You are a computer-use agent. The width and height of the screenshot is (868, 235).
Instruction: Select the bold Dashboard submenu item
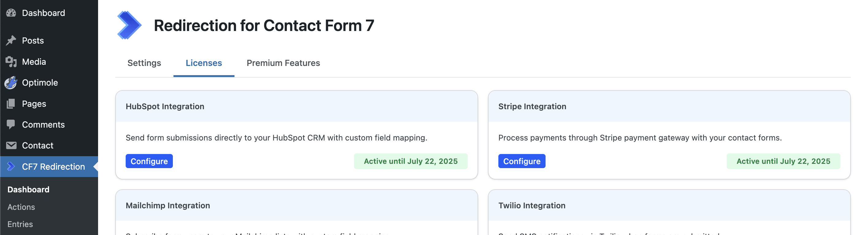[x=28, y=190]
